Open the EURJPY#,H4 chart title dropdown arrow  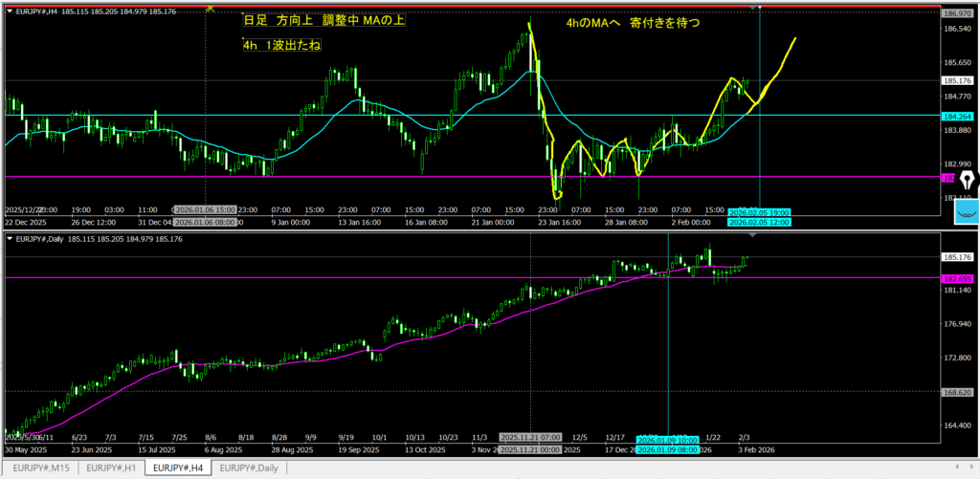point(11,11)
